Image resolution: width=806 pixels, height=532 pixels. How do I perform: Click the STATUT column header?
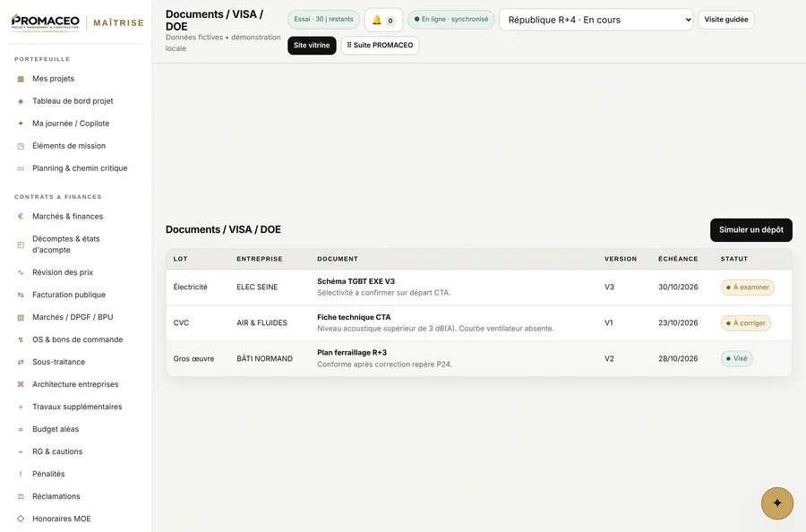[x=733, y=259]
